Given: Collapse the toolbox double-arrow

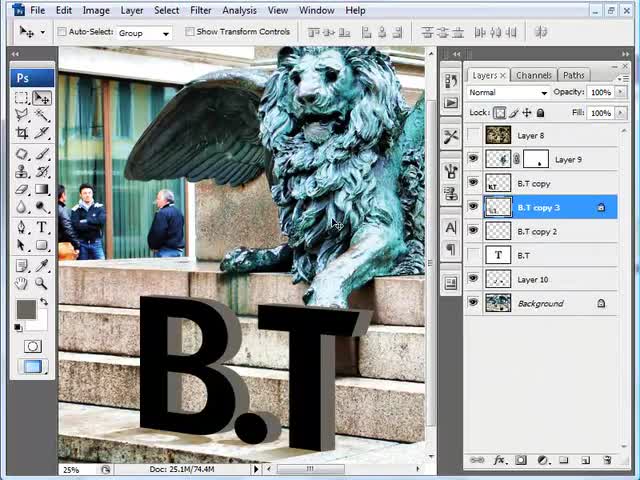Looking at the screenshot, I should point(16,54).
